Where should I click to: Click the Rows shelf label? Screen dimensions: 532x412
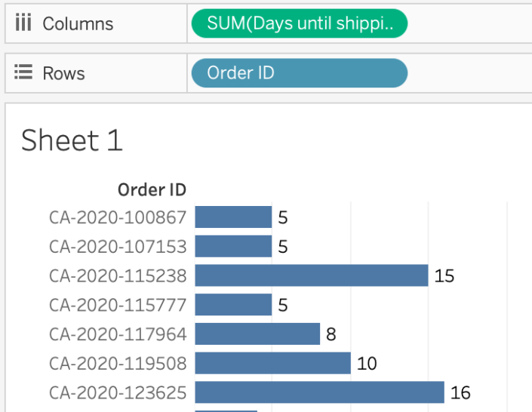(x=63, y=73)
